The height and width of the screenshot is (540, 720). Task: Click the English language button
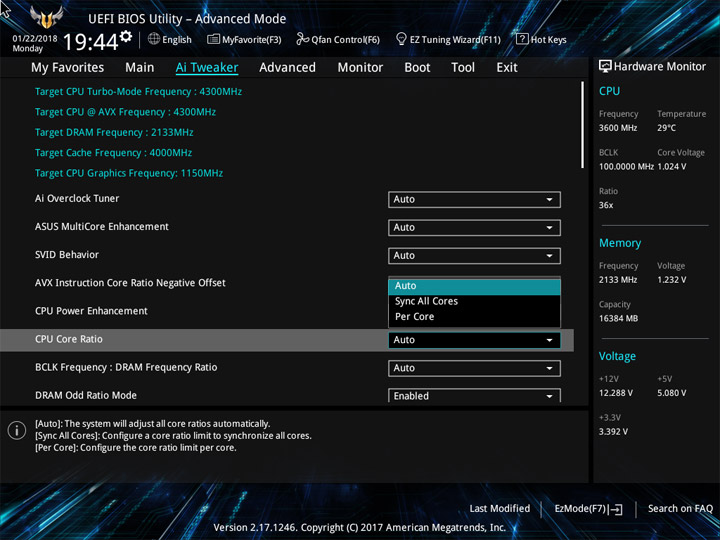[170, 39]
